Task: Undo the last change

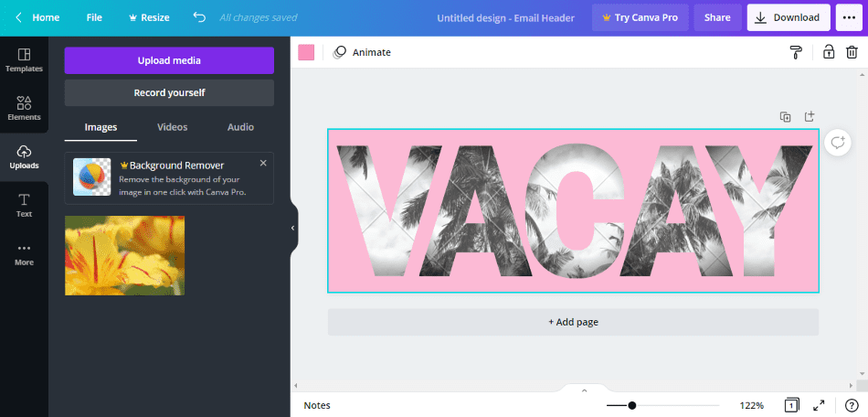Action: pos(199,17)
